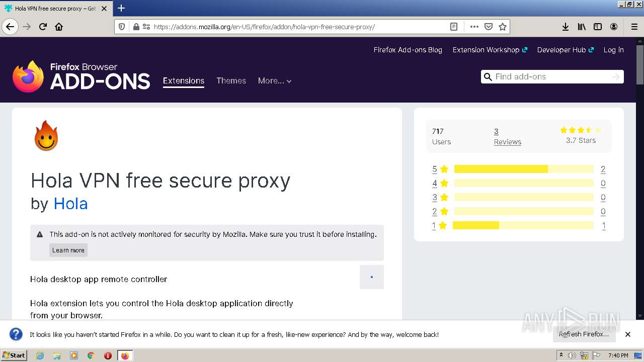Dismiss the Refresh Firefox notification bar
This screenshot has height=362, width=644.
[628, 334]
